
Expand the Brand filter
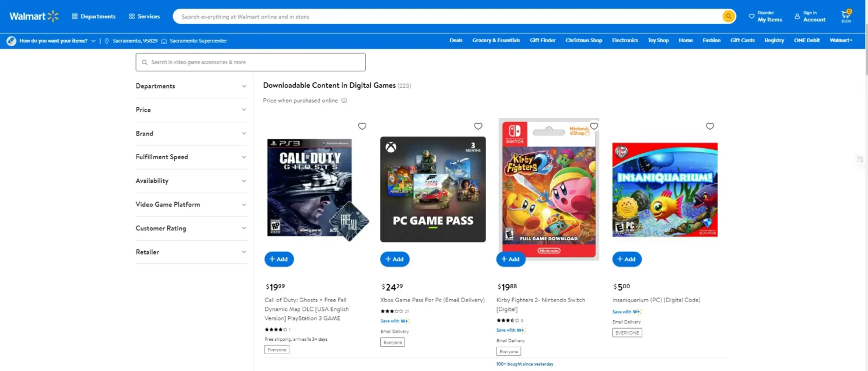click(191, 134)
